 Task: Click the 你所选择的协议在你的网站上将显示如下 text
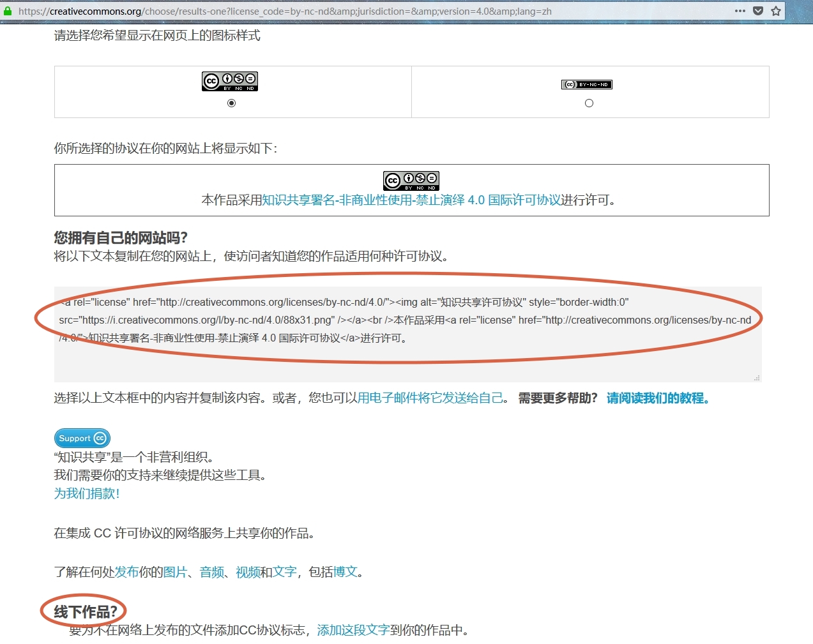pyautogui.click(x=165, y=149)
